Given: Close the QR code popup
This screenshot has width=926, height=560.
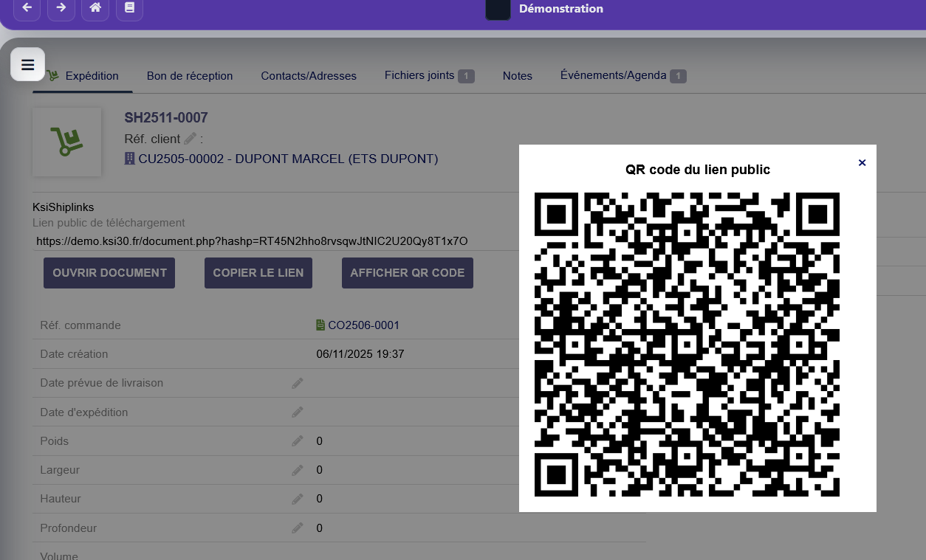Looking at the screenshot, I should [862, 163].
